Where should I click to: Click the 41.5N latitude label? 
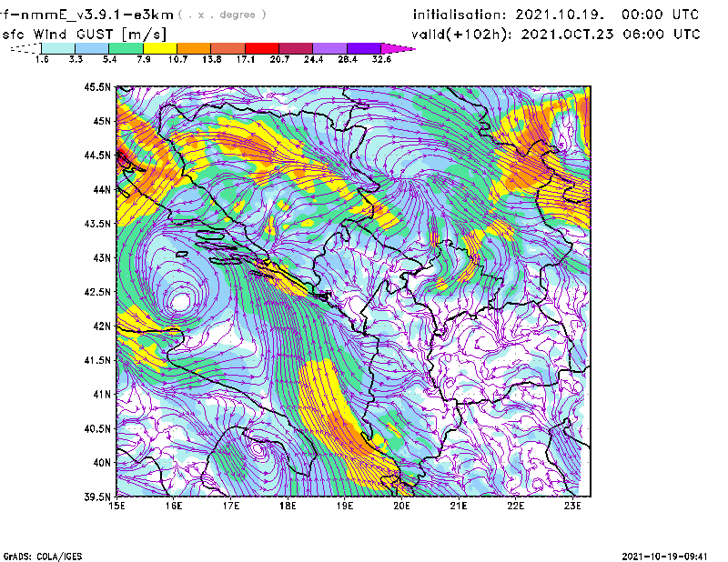[98, 360]
